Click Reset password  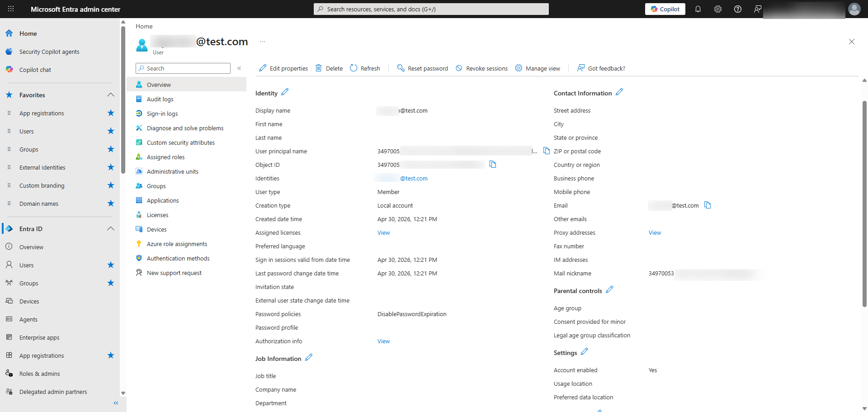coord(423,68)
